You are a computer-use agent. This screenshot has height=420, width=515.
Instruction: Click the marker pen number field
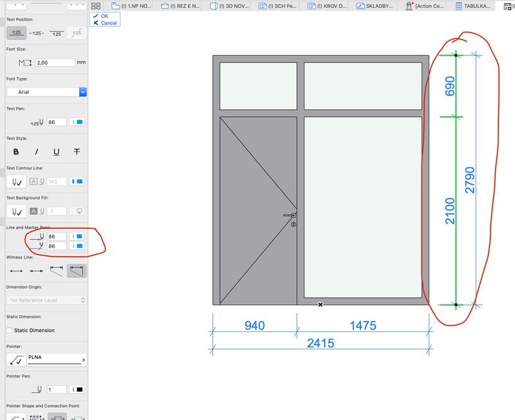[57, 246]
